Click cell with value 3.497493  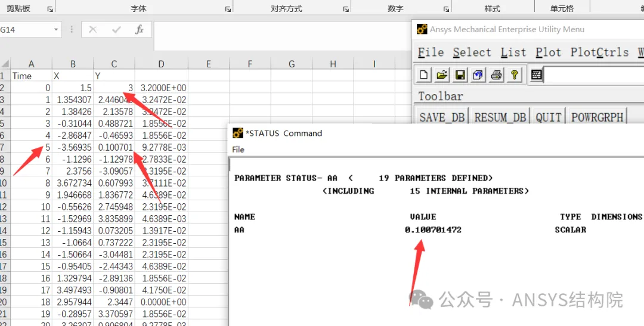73,290
